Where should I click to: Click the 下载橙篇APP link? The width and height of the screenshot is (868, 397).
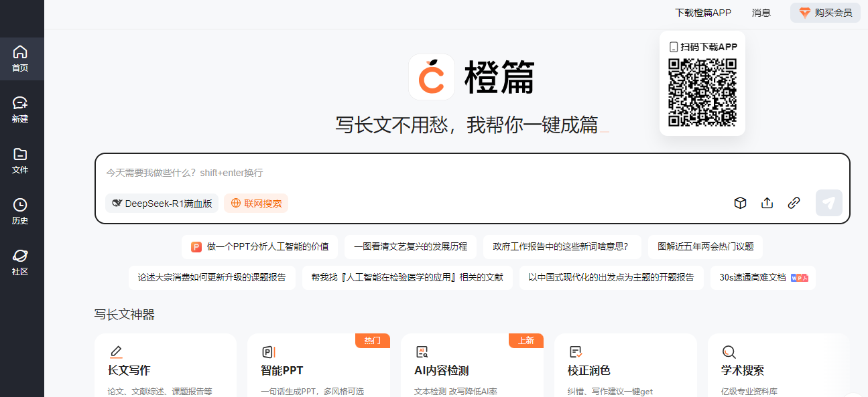[x=702, y=13]
